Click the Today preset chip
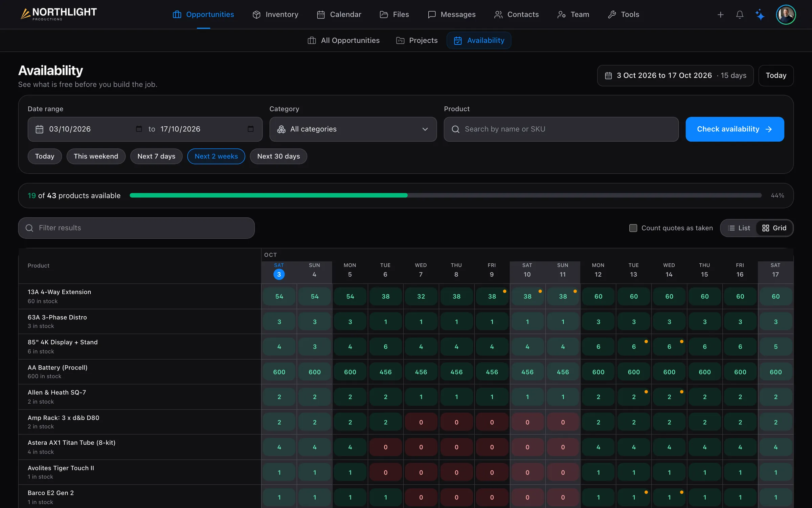Viewport: 812px width, 508px height. (x=45, y=156)
